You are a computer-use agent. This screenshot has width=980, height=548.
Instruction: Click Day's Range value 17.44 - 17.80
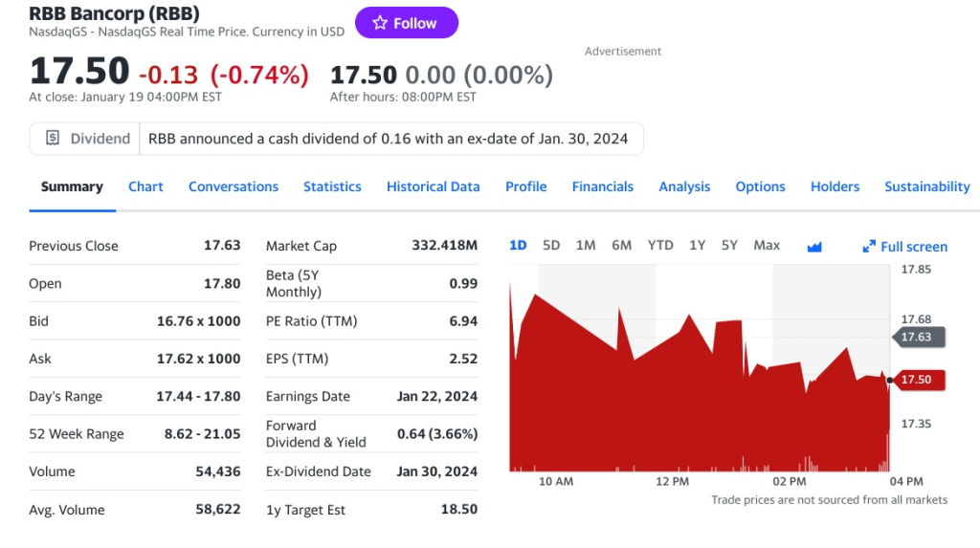(x=198, y=396)
